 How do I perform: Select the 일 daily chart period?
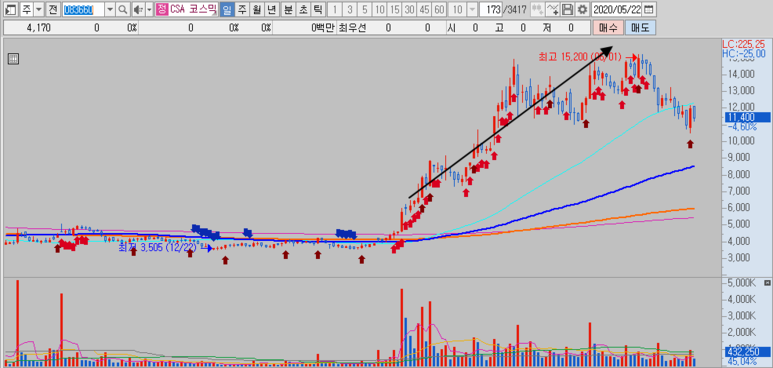tap(227, 9)
